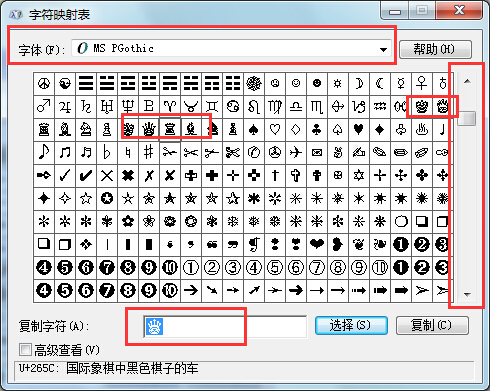Click the 字符映射表 title bar icon
Screen dimensions: 490x391
click(x=16, y=14)
